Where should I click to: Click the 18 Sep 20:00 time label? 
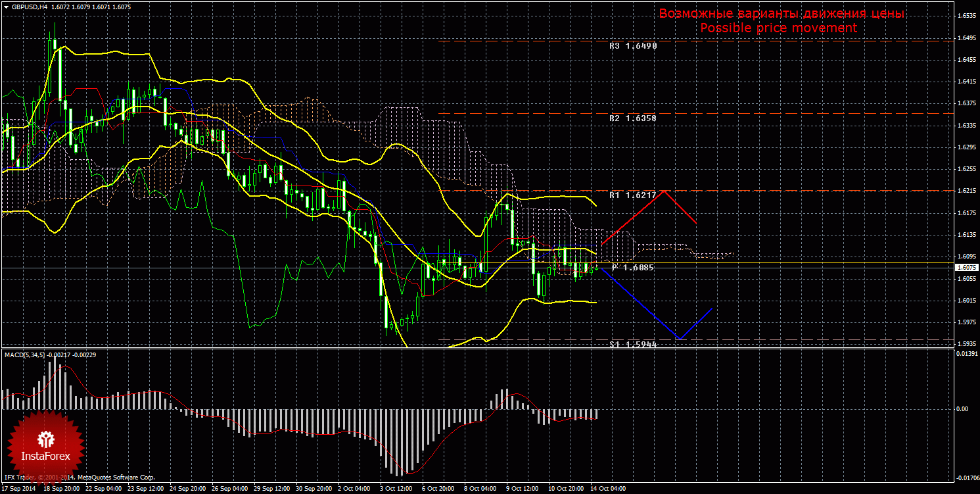coord(62,489)
